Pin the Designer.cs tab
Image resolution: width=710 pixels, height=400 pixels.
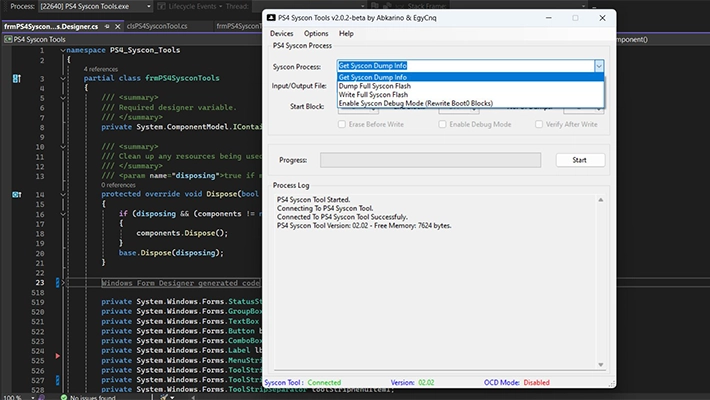tap(107, 27)
